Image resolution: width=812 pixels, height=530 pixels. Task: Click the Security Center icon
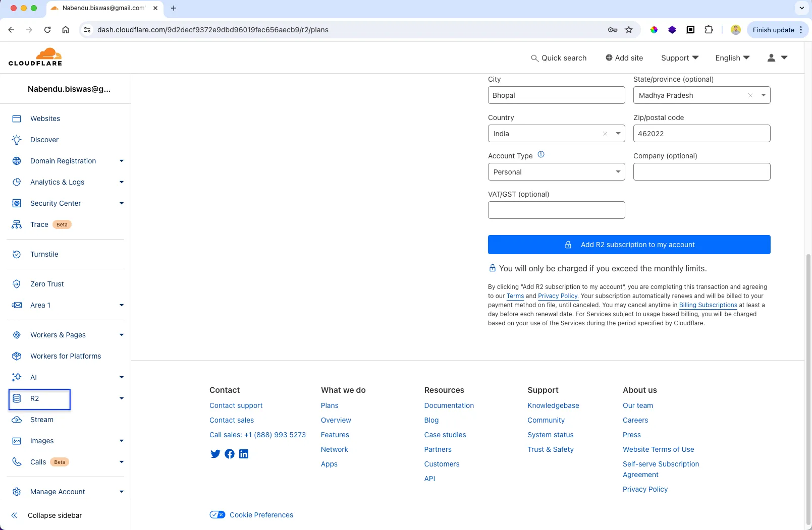[x=17, y=203]
